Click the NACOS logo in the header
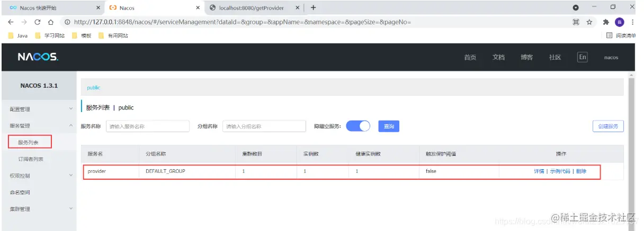This screenshot has height=231, width=644. [38, 57]
